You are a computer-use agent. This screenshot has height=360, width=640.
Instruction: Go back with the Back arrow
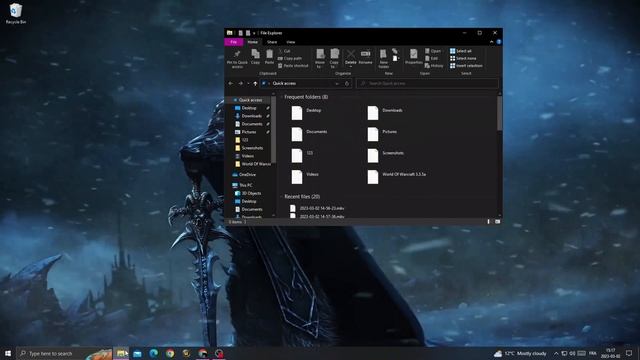(231, 83)
